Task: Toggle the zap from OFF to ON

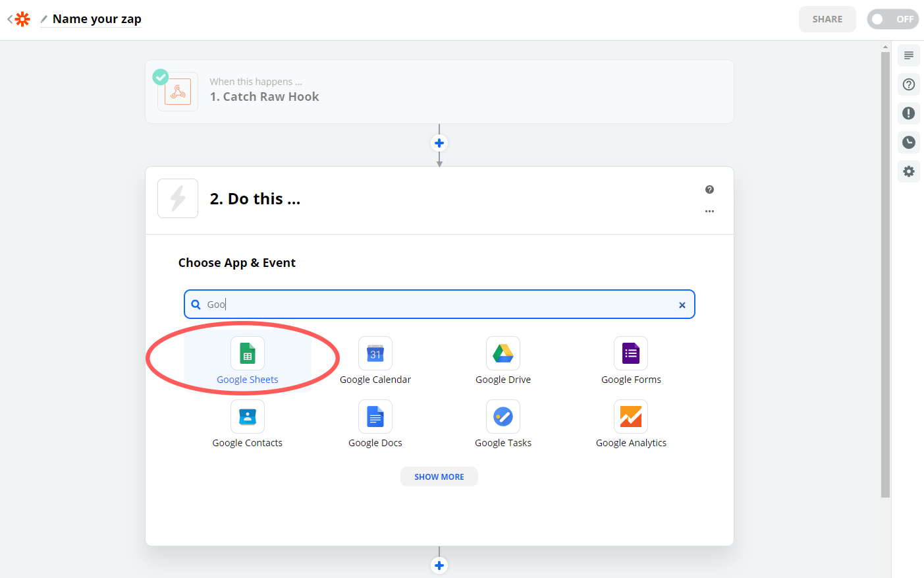Action: (893, 19)
